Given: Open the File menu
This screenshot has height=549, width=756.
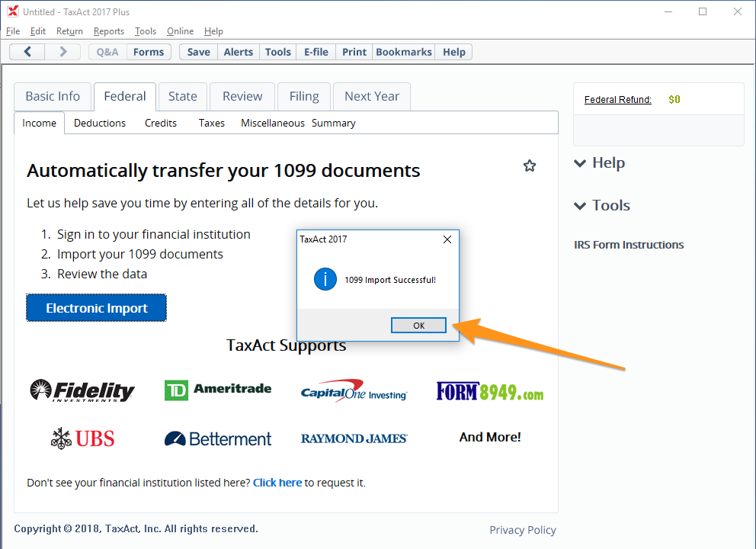Looking at the screenshot, I should tap(13, 31).
